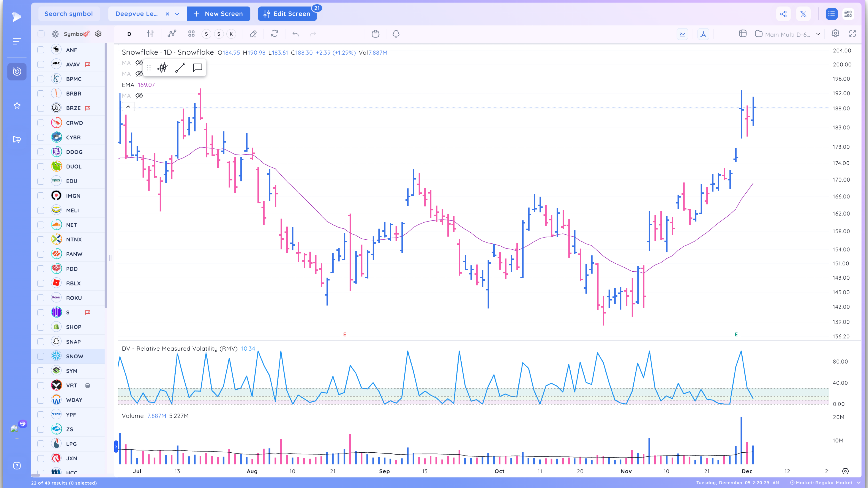868x488 pixels.
Task: Select the candlestick tool in floating toolbar
Action: click(x=163, y=68)
